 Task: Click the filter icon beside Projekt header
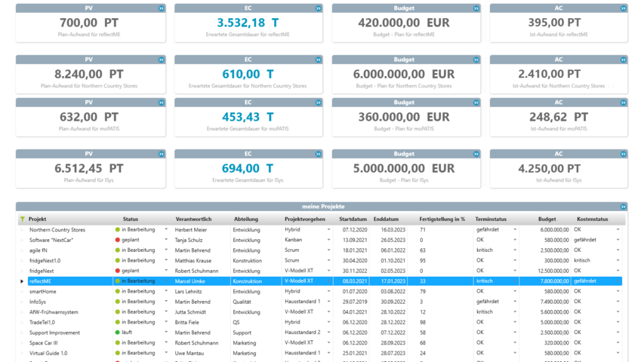(22, 219)
